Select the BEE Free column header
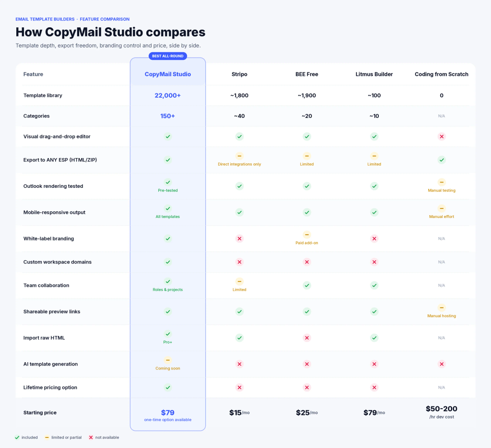The width and height of the screenshot is (491, 448). point(307,74)
